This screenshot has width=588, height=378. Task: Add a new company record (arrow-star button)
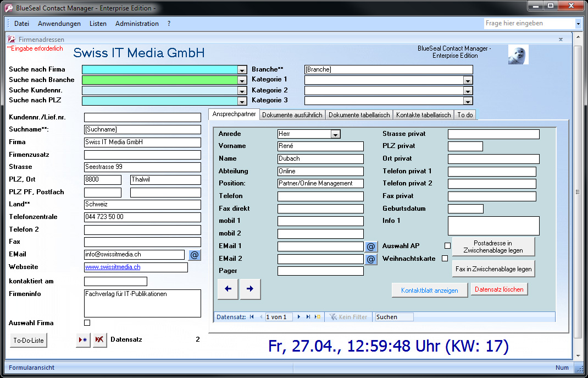[83, 339]
